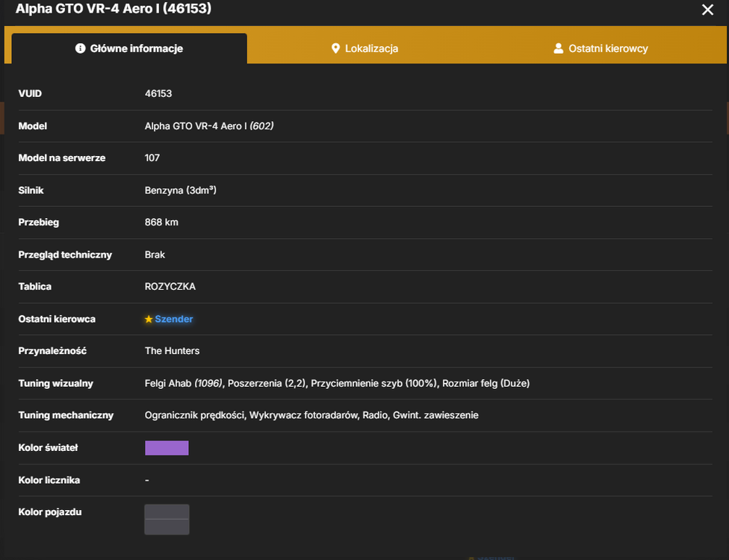The image size is (729, 560).
Task: Click the Ogranicznik prędkości tuning entry
Action: [x=195, y=415]
